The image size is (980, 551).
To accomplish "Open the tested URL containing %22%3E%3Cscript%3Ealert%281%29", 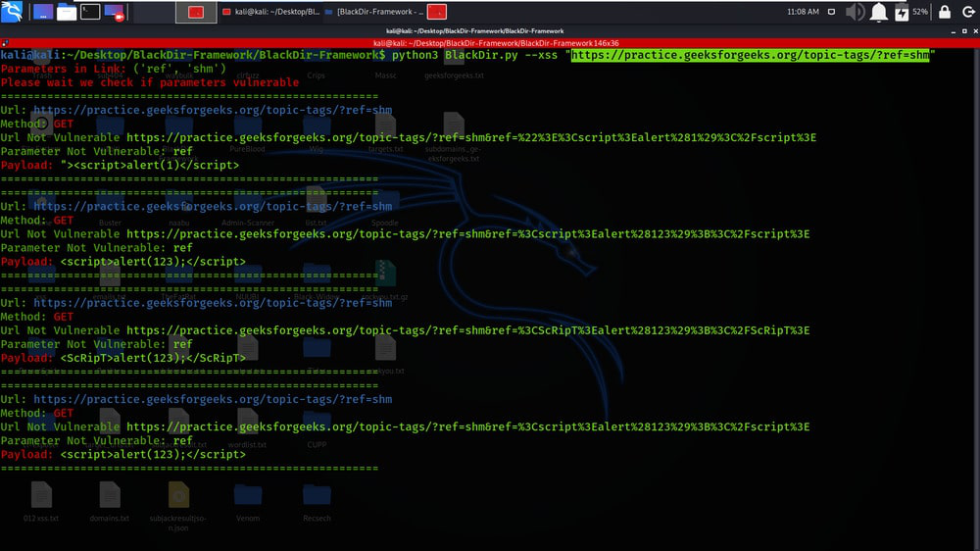I will tap(471, 137).
